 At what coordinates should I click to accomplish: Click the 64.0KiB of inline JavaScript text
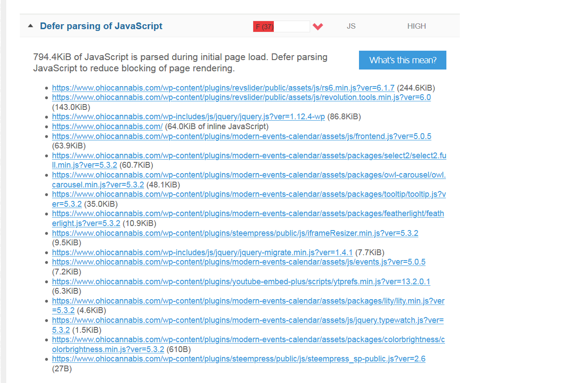(216, 126)
